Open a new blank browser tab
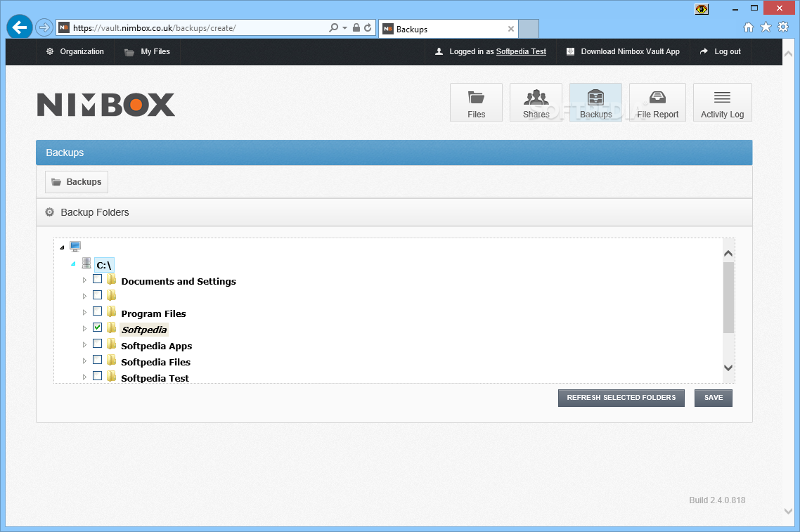The height and width of the screenshot is (532, 800). tap(529, 29)
